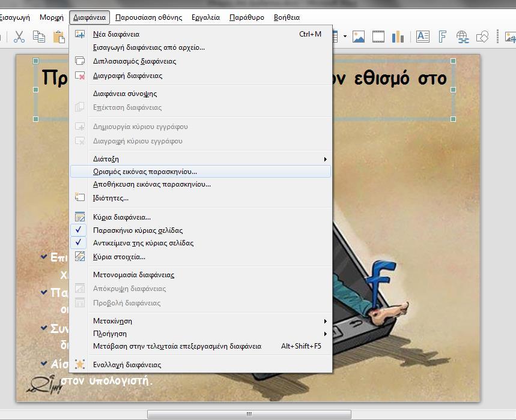Click the horizontal scrollbar thumb

pos(249,414)
